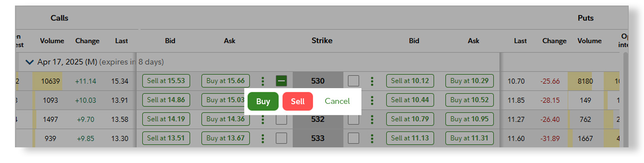Screen dimensions: 644x163
Task: Check the 533 strike put checkbox
Action: click(353, 138)
